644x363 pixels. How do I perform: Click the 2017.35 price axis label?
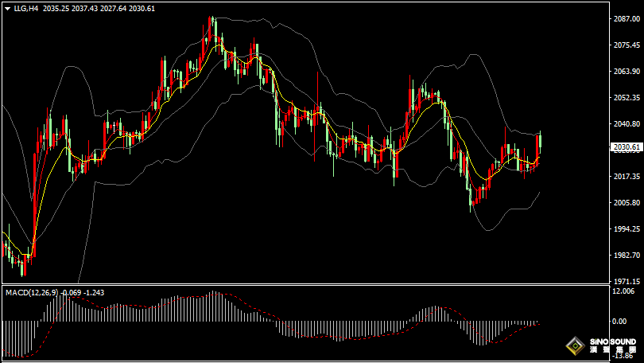627,176
